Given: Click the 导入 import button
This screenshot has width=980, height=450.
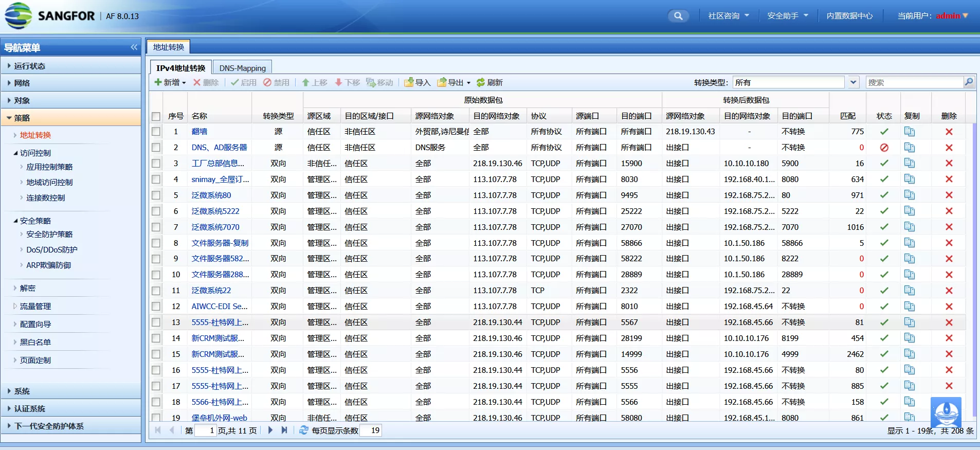Looking at the screenshot, I should point(417,82).
